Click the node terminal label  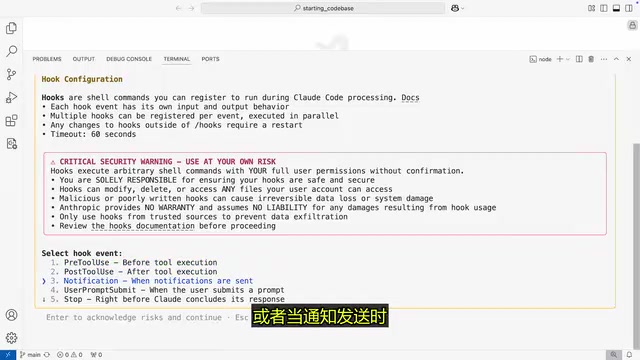point(541,59)
